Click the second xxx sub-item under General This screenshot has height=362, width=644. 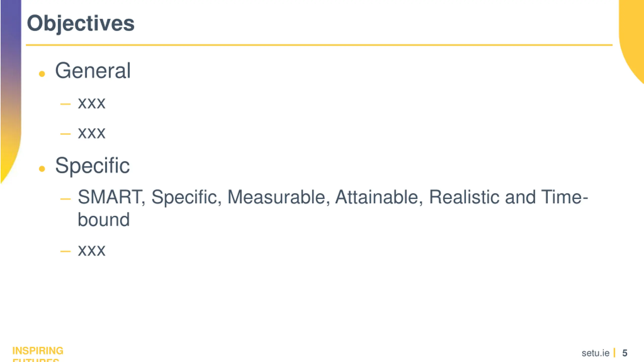click(x=92, y=133)
